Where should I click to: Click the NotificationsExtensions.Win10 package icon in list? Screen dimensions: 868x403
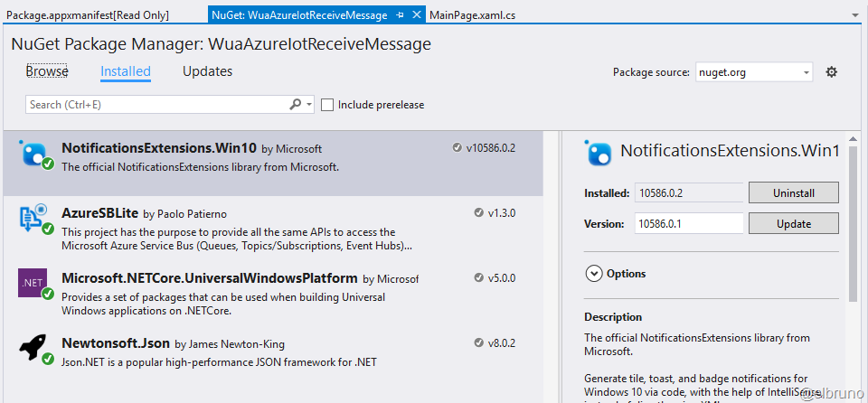(x=35, y=155)
